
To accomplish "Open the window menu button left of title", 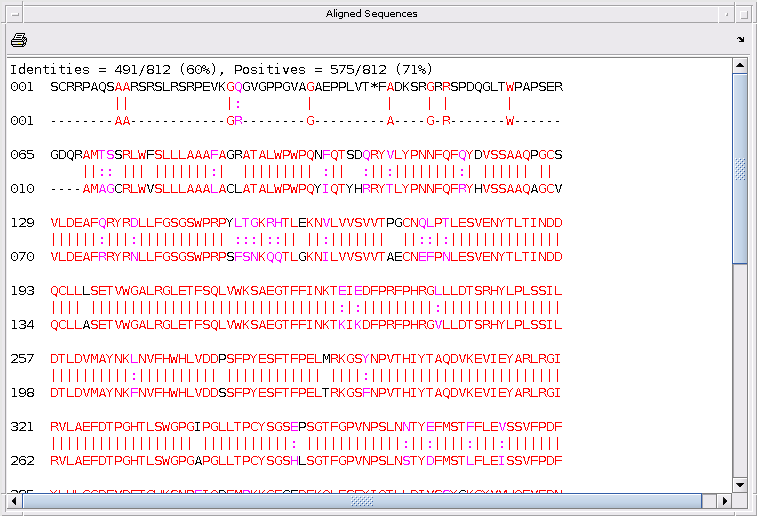I will coord(15,14).
